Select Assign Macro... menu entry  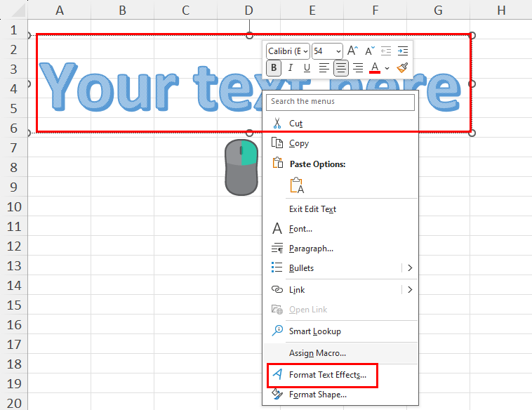coord(340,353)
